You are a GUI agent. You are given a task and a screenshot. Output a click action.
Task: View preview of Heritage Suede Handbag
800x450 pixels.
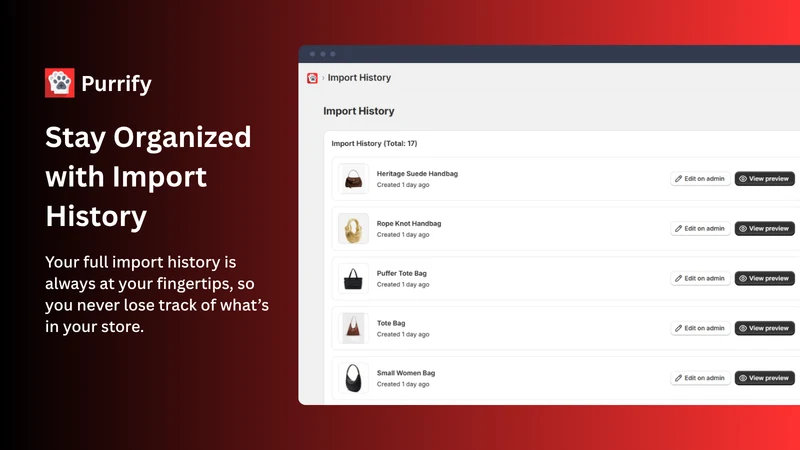point(764,179)
